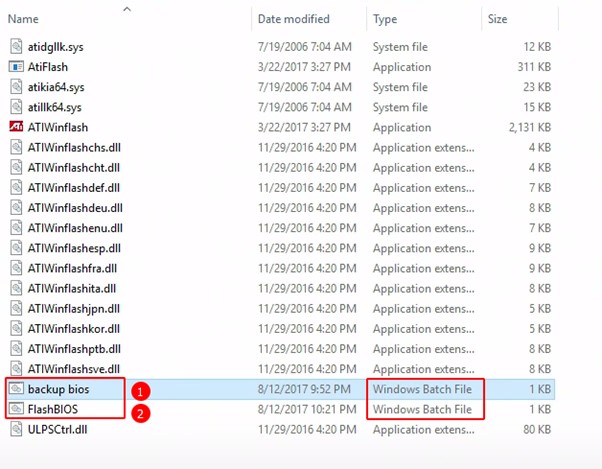
Task: Click the atillk64.sys system file icon
Action: click(16, 107)
